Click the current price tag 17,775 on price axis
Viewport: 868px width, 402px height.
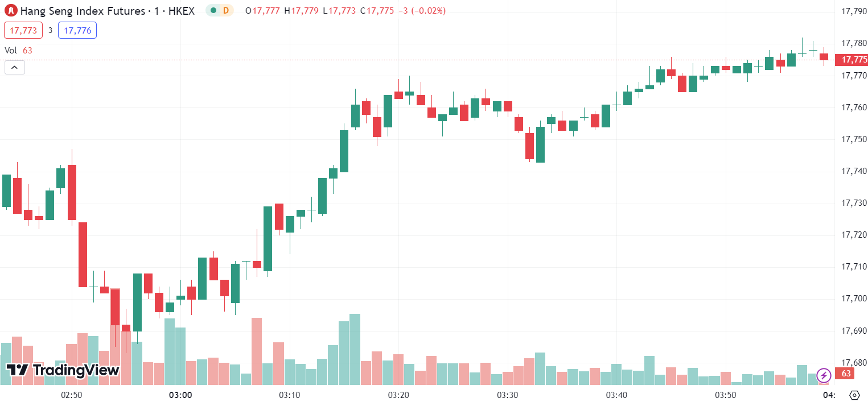(851, 59)
